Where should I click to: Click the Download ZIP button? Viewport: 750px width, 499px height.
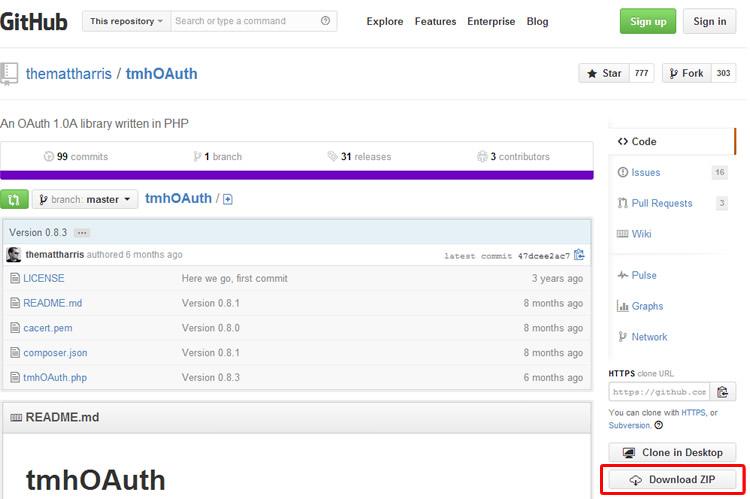coord(672,480)
